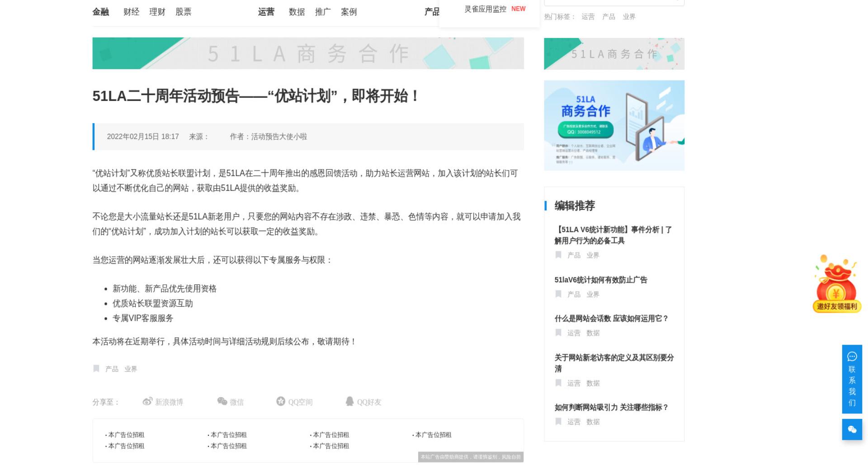Click the 编辑推荐 sidebar heading
This screenshot has height=475, width=868.
click(x=575, y=206)
